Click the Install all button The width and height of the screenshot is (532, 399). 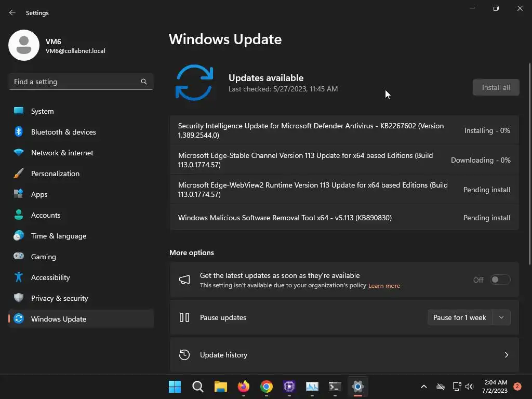(496, 87)
